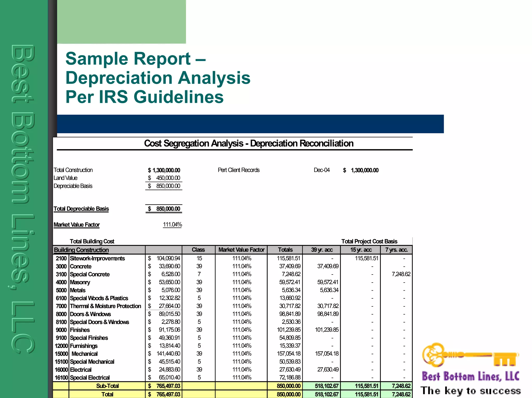
Task: Click the 'Sub-Total' row label
Action: click(x=107, y=386)
